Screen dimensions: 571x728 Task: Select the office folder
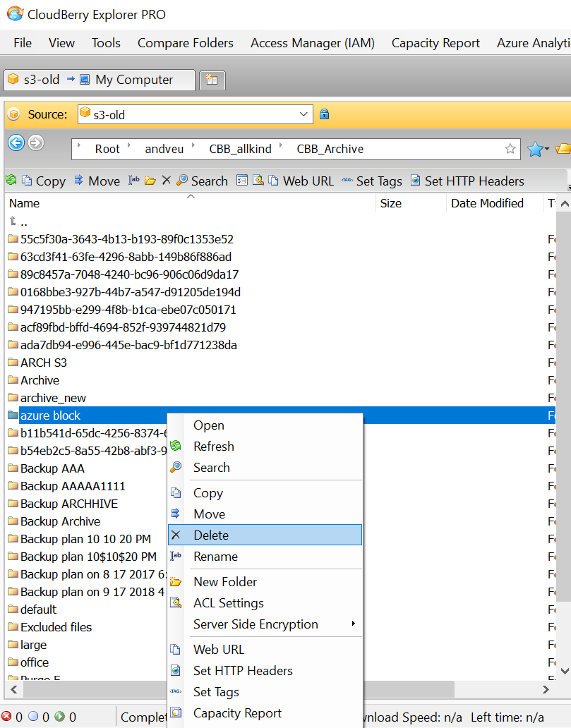[x=86, y=662]
